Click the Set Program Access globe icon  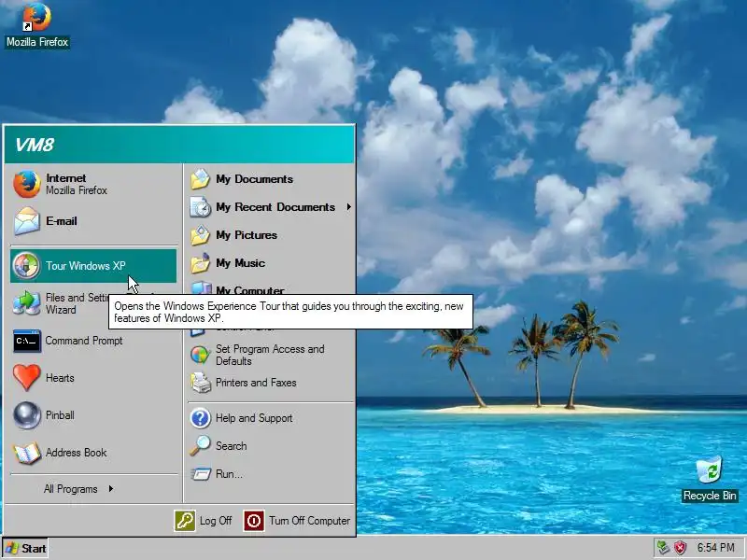click(x=200, y=355)
